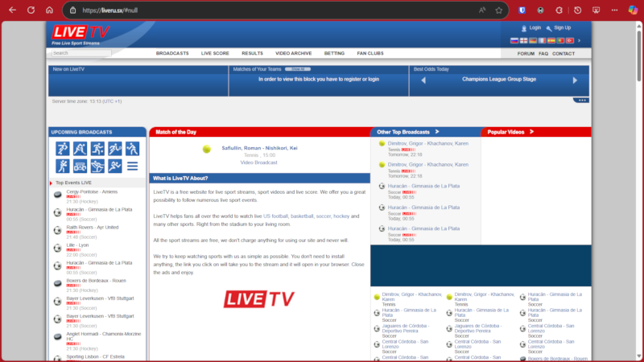Switch site language to Turkish flag
This screenshot has height=362, width=644.
(570, 41)
